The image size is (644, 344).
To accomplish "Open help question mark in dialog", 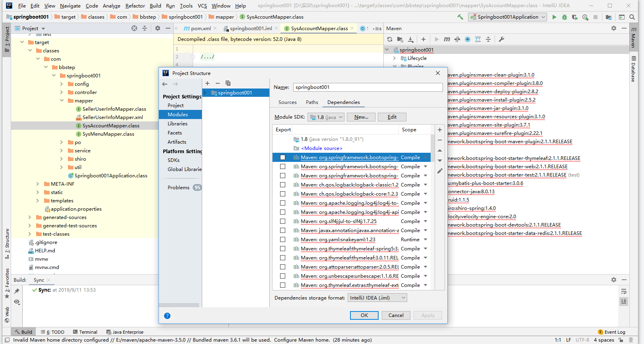I will (167, 316).
